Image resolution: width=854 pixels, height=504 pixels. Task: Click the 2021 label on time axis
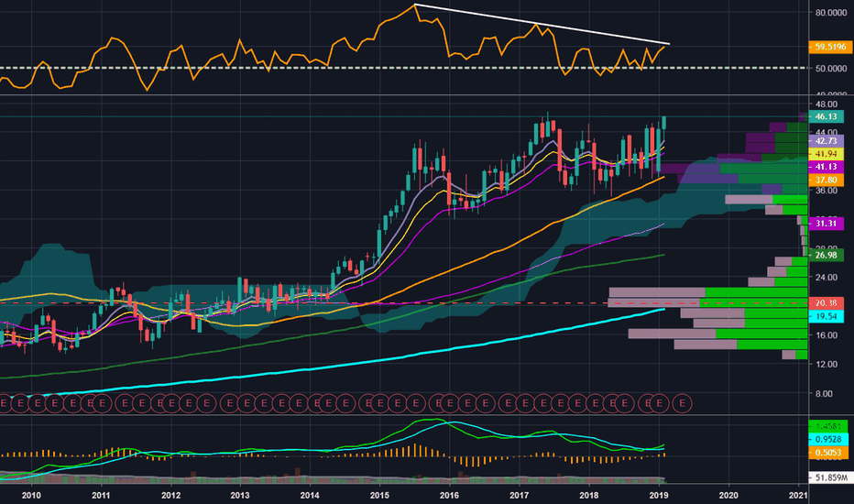798,495
